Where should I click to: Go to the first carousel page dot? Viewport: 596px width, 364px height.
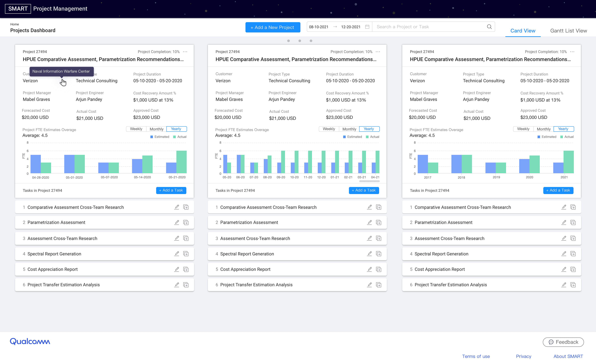[288, 41]
